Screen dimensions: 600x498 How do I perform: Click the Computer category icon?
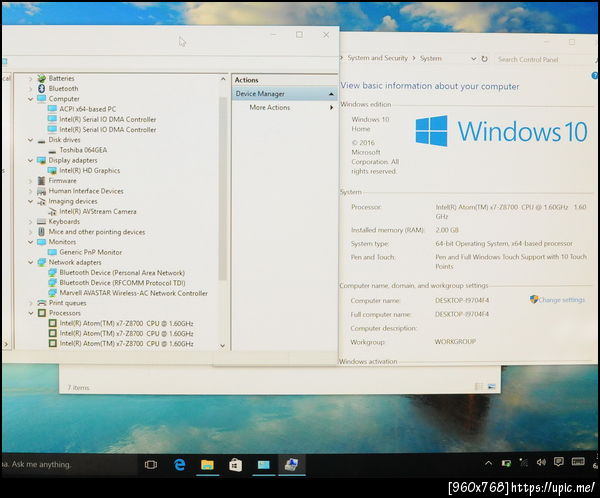point(41,99)
